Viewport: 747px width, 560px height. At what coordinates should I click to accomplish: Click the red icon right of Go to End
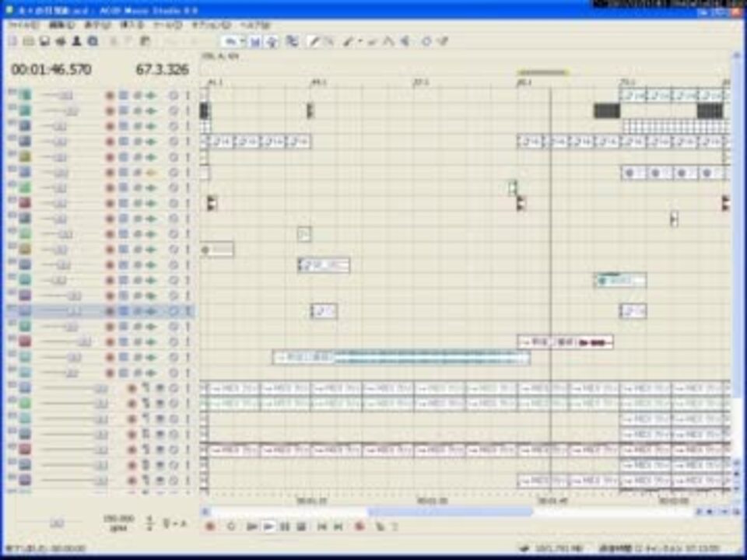[x=359, y=527]
